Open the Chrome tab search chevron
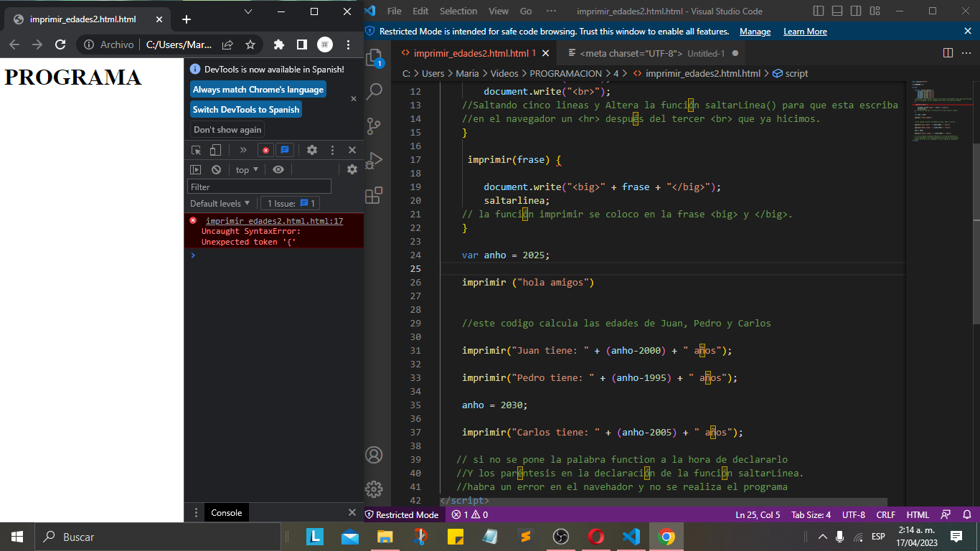Viewport: 980px width, 551px height. pyautogui.click(x=248, y=11)
